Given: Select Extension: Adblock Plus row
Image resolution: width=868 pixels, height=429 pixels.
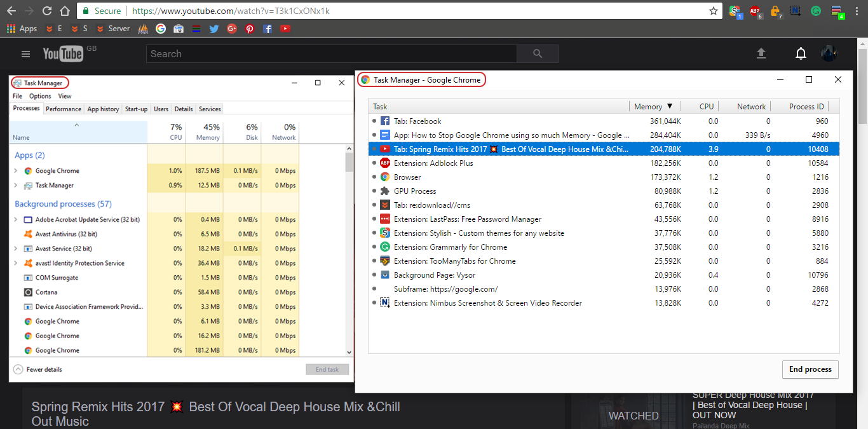Looking at the screenshot, I should tap(604, 163).
